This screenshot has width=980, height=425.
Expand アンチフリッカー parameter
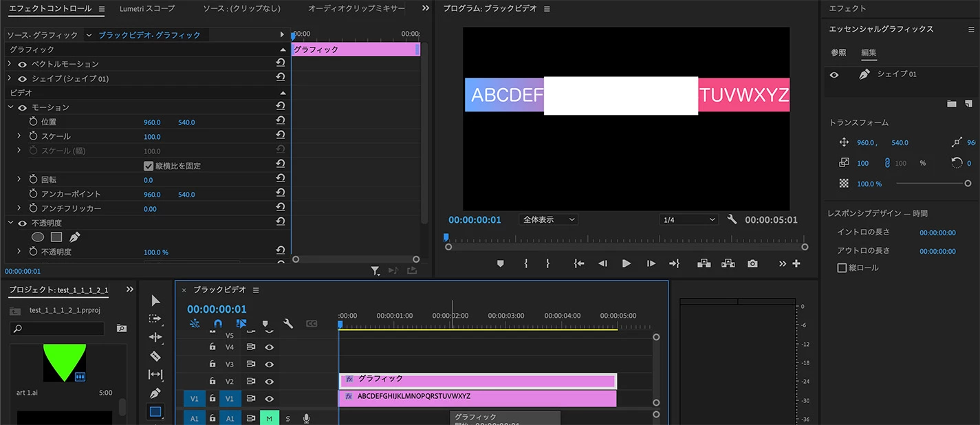click(x=19, y=208)
